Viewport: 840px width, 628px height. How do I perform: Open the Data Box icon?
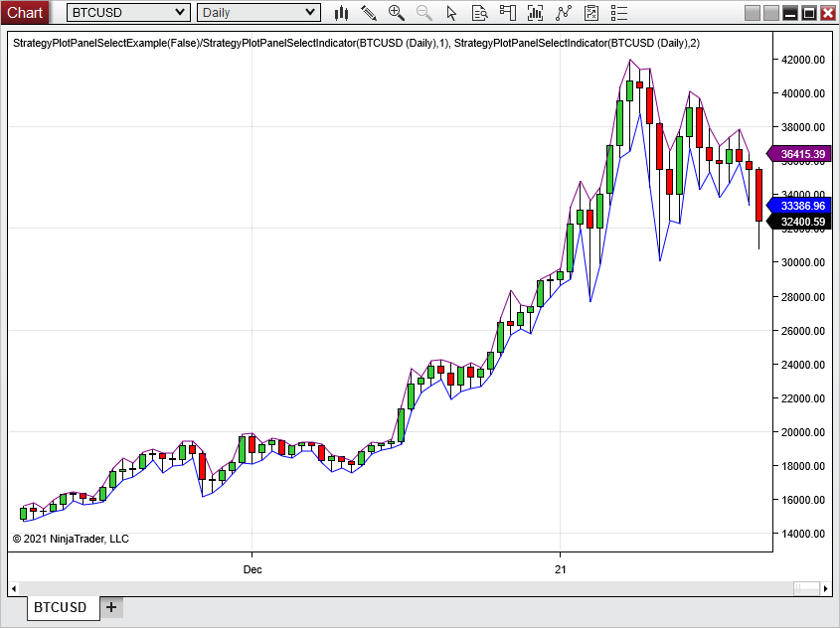tap(479, 13)
